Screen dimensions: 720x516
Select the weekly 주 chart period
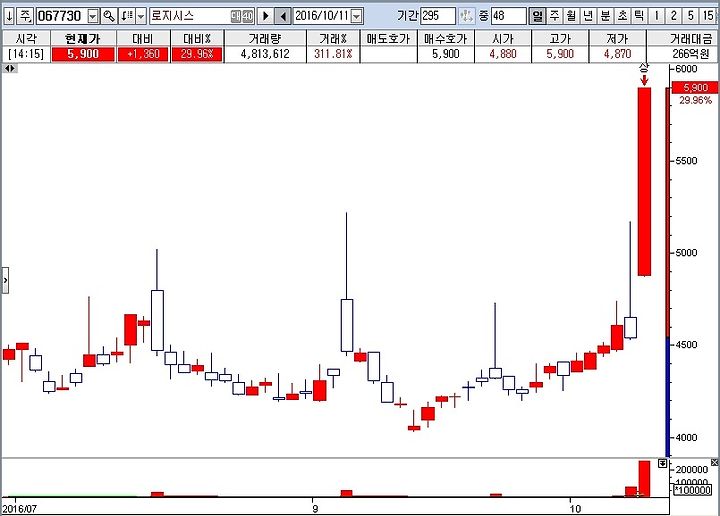tap(554, 16)
